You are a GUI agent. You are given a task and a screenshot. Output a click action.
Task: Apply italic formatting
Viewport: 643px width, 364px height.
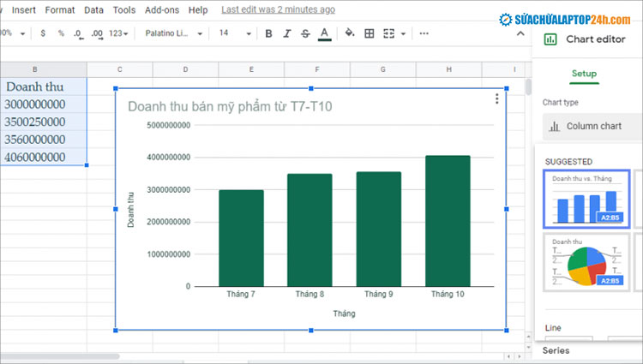coord(287,33)
